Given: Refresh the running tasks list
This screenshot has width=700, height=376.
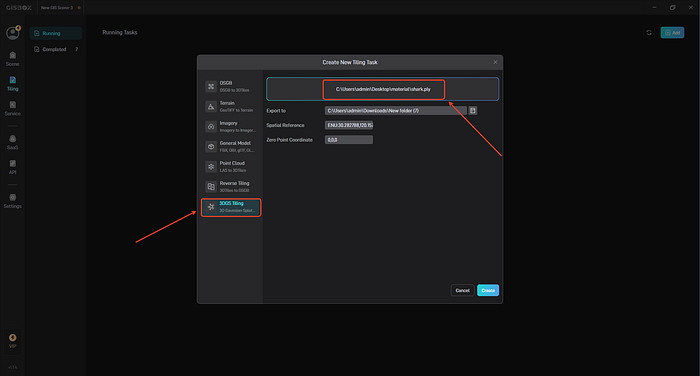Looking at the screenshot, I should 649,33.
